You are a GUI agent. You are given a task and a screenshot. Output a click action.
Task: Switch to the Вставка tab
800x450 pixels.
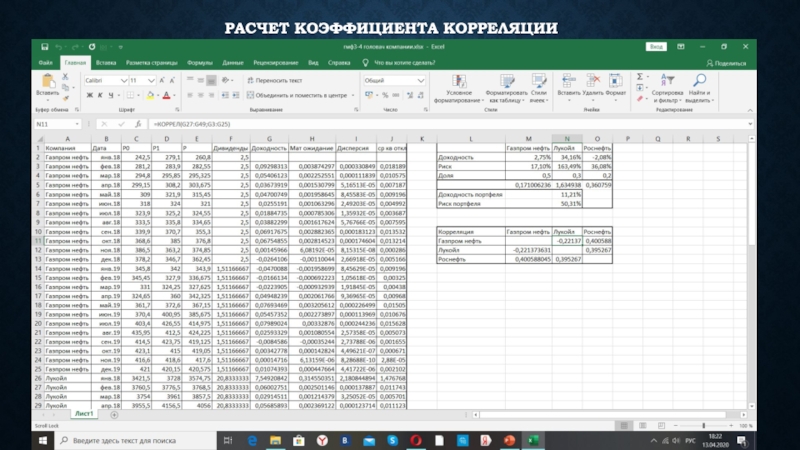[x=106, y=63]
